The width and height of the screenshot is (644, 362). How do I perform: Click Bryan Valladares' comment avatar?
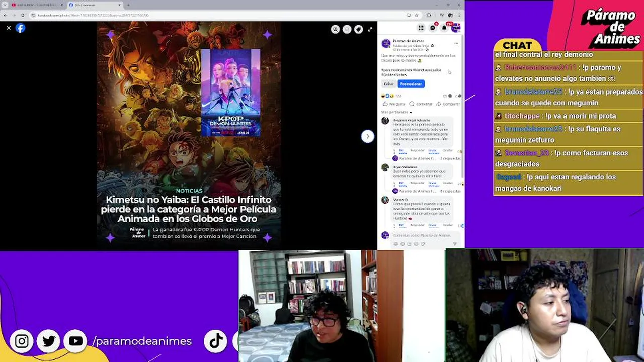[x=385, y=167]
